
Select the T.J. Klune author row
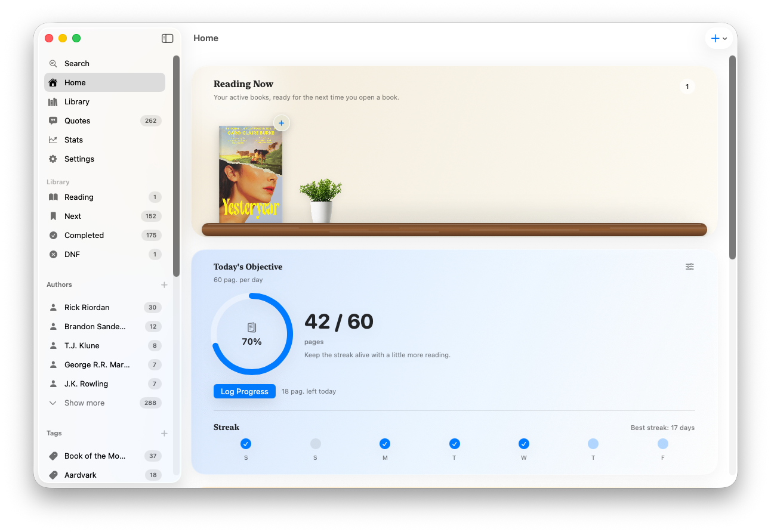pos(104,346)
